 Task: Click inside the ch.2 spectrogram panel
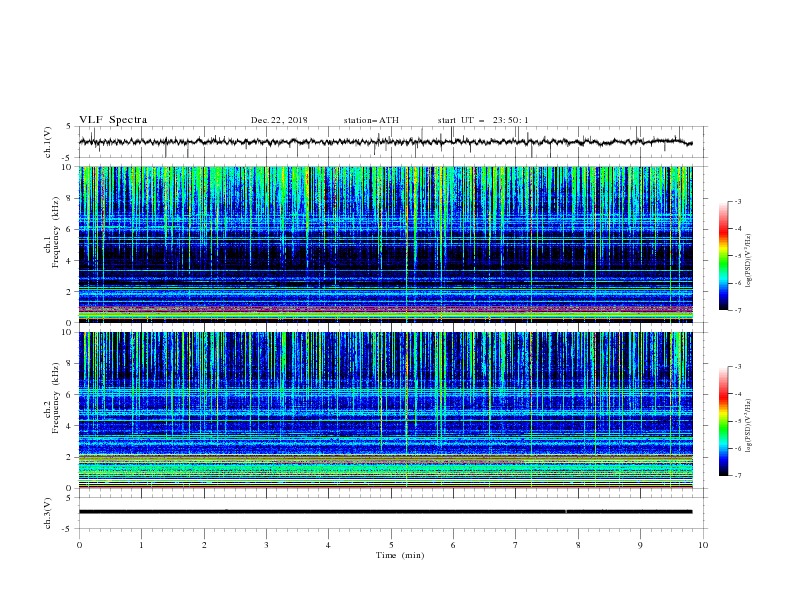coord(386,410)
